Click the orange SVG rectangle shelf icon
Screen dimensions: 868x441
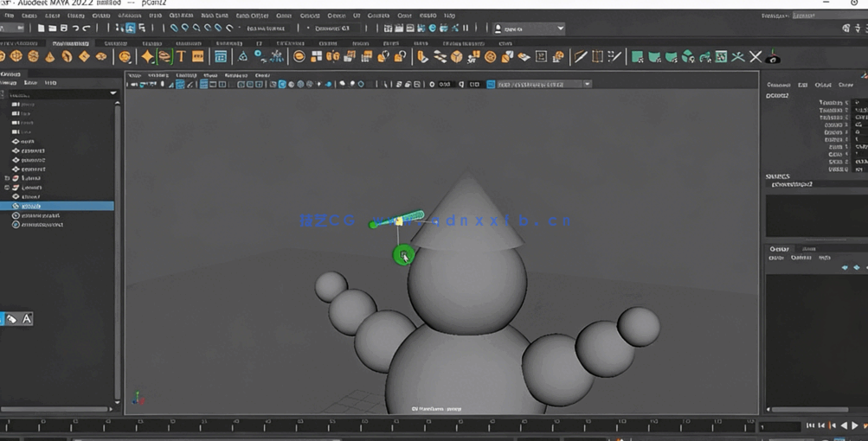197,56
